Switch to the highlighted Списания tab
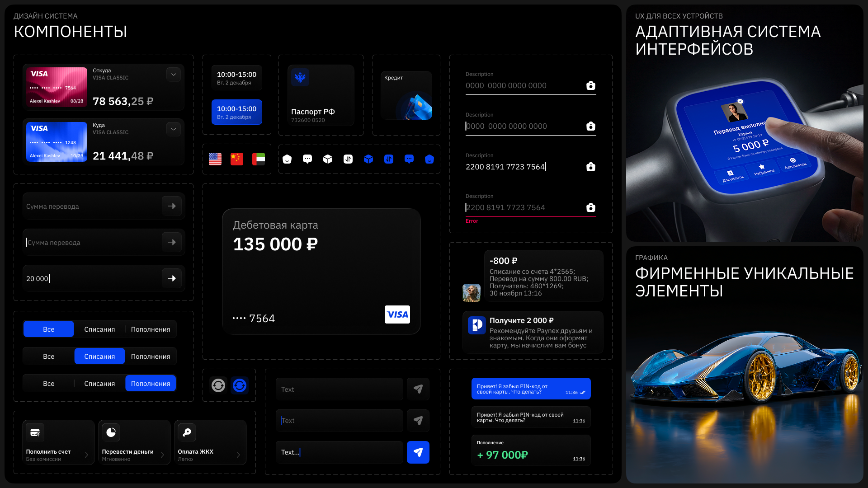 coord(99,357)
